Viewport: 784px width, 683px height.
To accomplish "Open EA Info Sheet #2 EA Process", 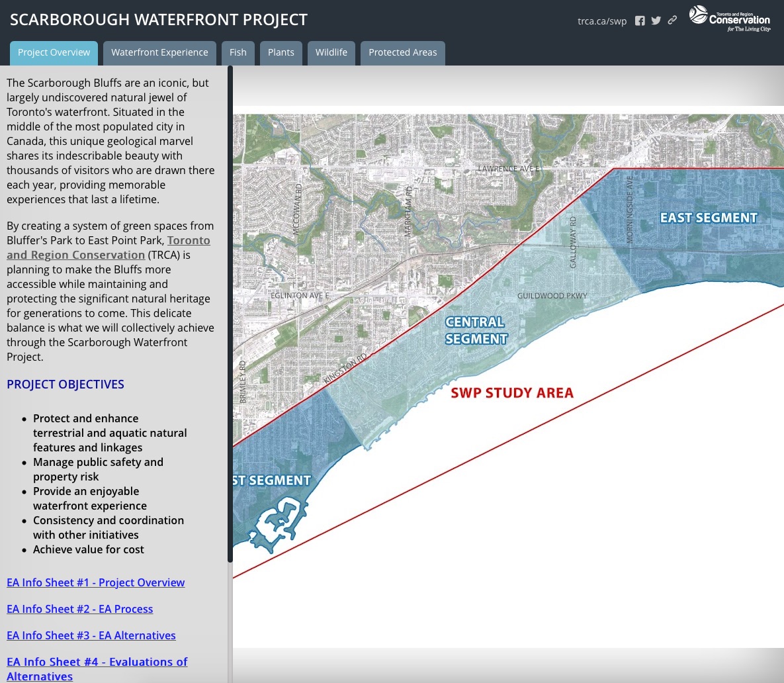I will 80,609.
